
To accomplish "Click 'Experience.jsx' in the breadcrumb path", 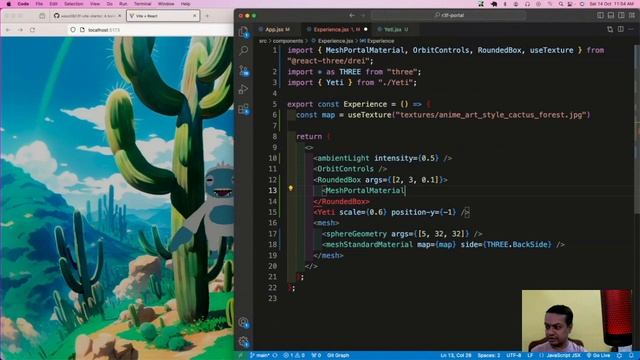I will click(336, 41).
